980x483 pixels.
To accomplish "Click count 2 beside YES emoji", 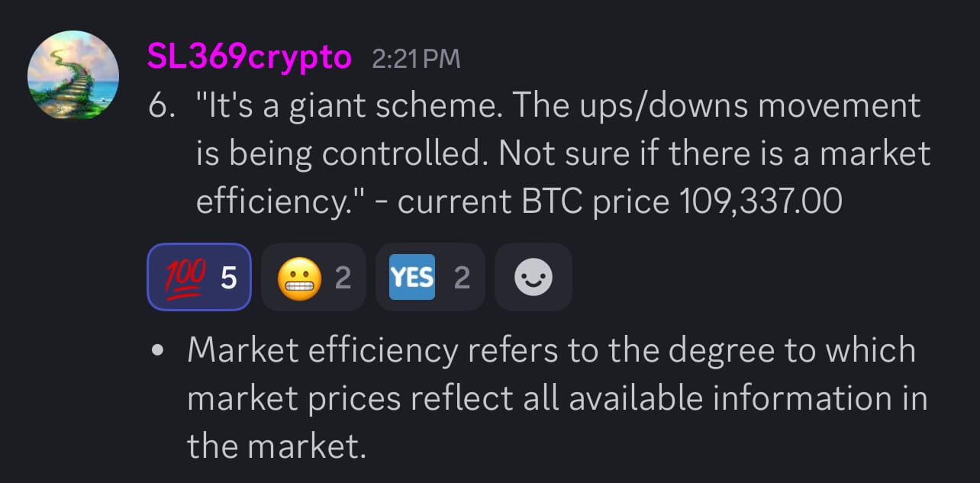I will pos(462,278).
